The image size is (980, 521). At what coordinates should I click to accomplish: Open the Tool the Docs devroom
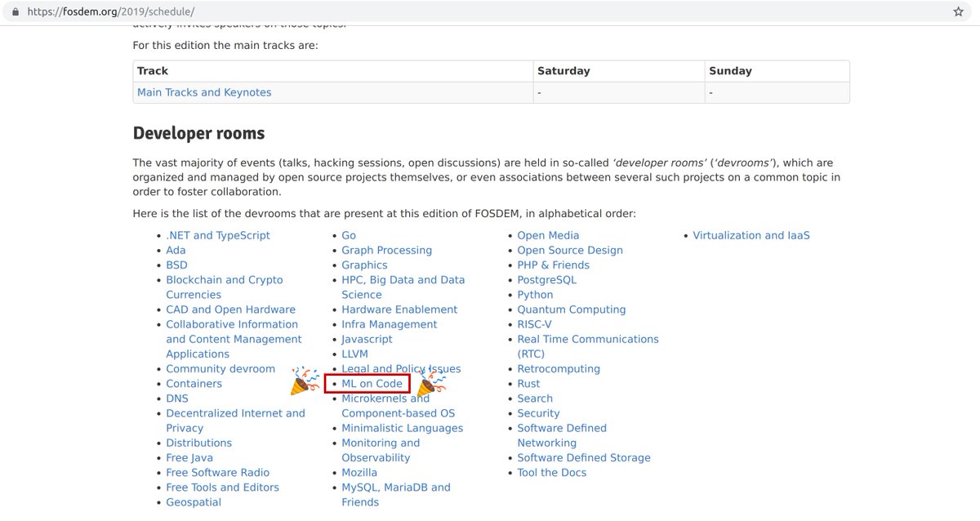coord(551,472)
